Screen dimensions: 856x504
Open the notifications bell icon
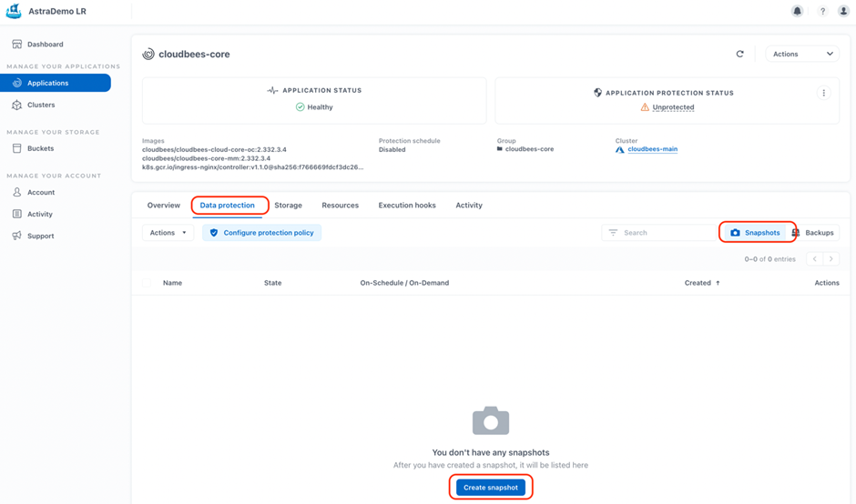[x=797, y=11]
